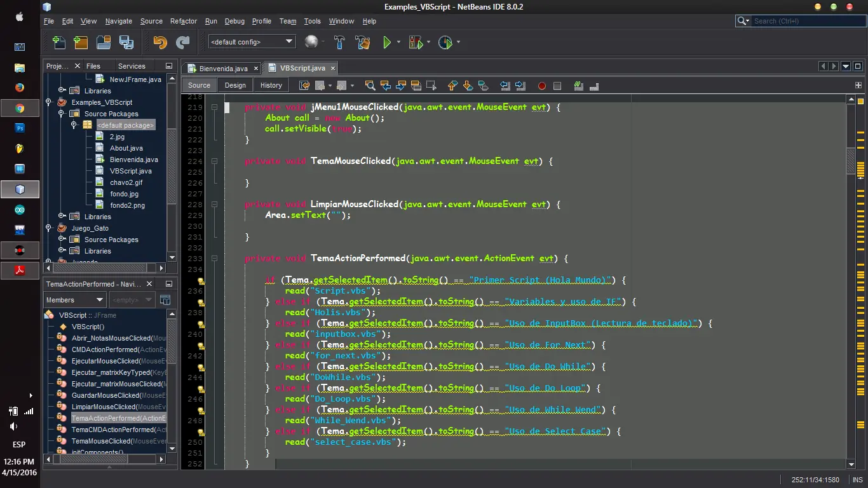Clean and build with hammer-and-broom icon

tap(363, 43)
